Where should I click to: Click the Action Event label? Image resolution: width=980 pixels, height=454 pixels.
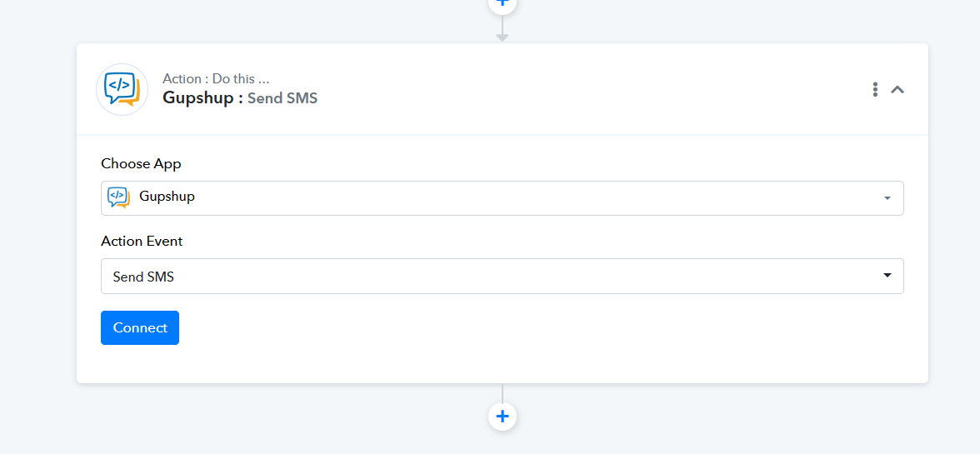[142, 241]
